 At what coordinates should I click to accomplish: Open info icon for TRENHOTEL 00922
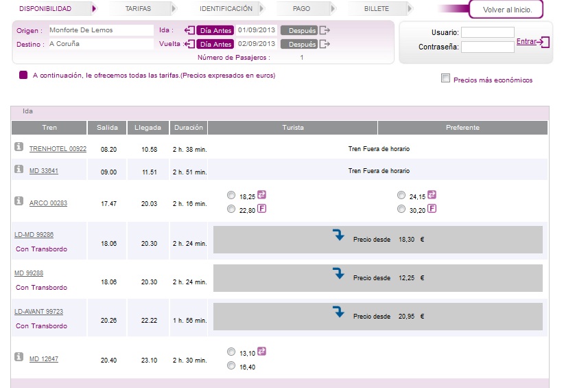click(x=19, y=147)
